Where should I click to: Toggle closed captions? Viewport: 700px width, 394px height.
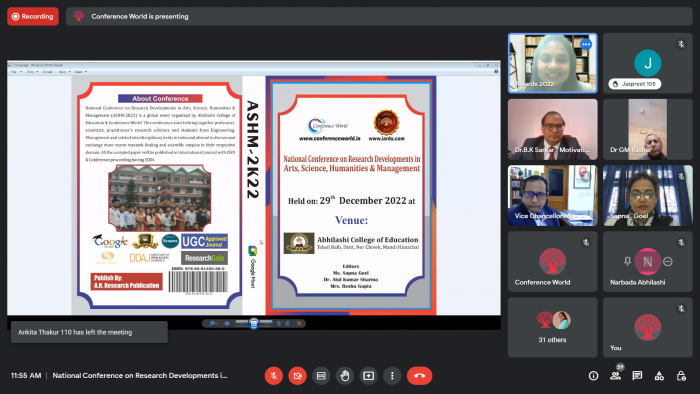pyautogui.click(x=321, y=376)
